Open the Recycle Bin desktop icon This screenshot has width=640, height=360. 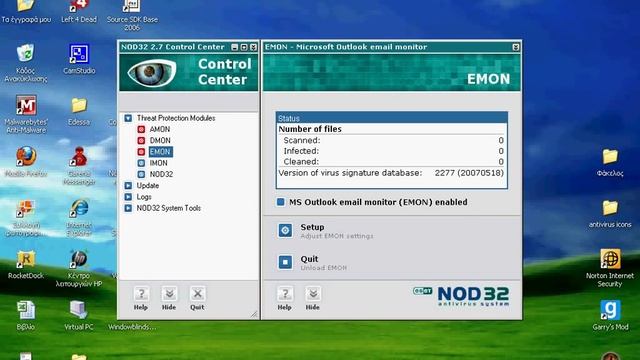pos(26,63)
